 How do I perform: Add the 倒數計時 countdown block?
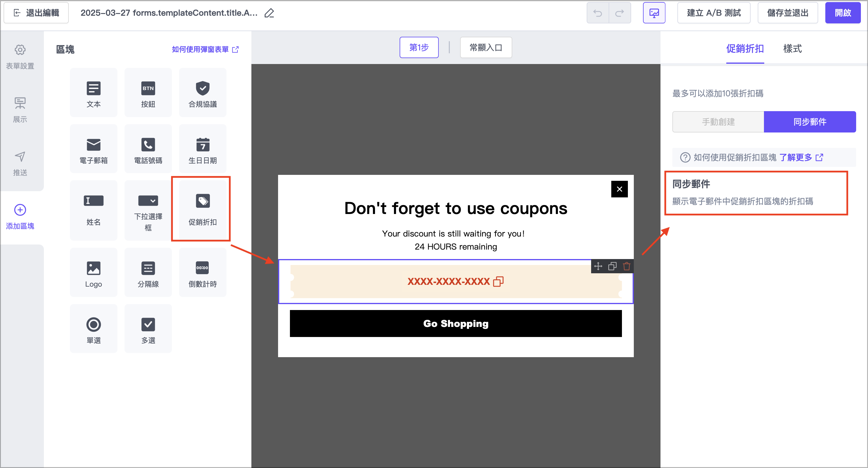pos(202,273)
